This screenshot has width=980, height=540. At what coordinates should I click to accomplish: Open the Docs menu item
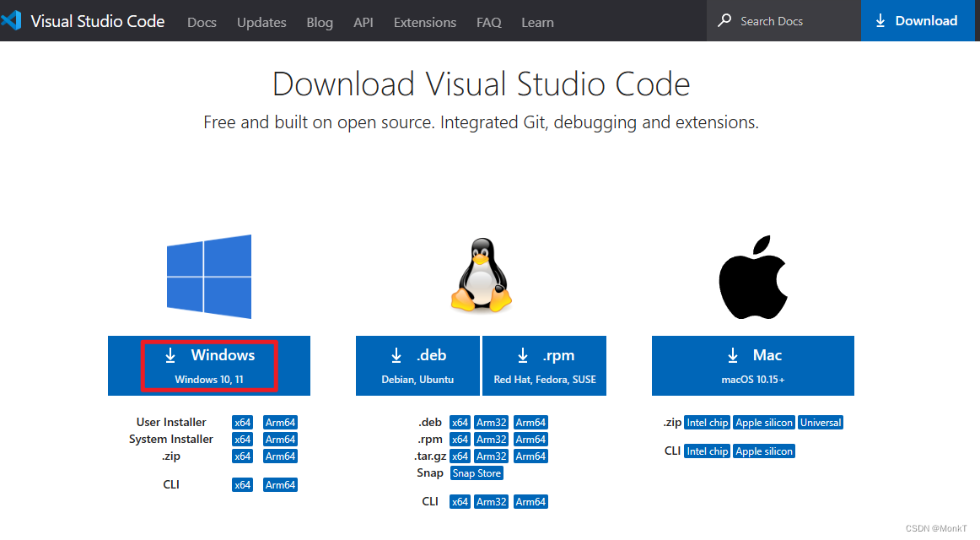pos(202,22)
